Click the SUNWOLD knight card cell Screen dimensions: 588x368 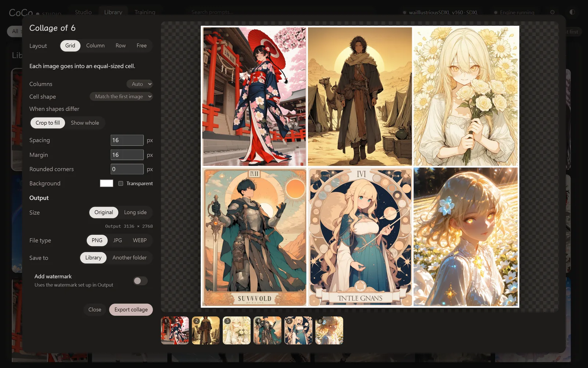pos(254,237)
